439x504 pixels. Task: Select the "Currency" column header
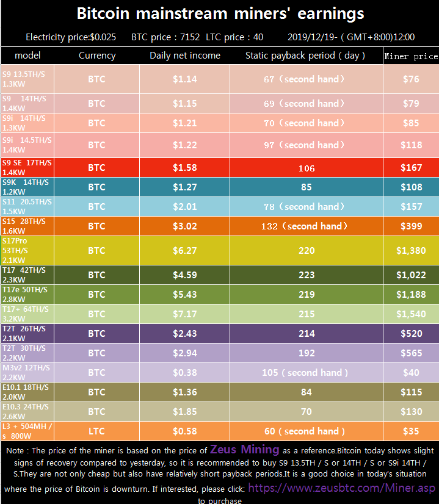coord(96,56)
